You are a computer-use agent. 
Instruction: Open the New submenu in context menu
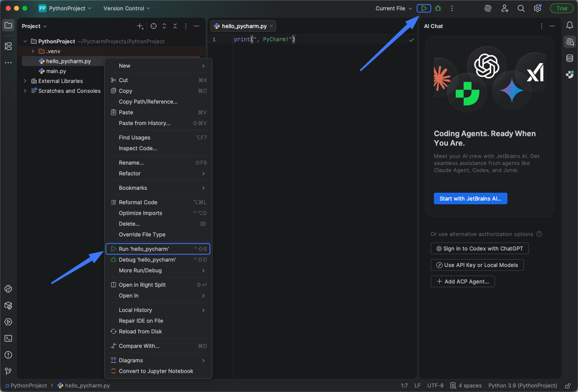tap(158, 66)
